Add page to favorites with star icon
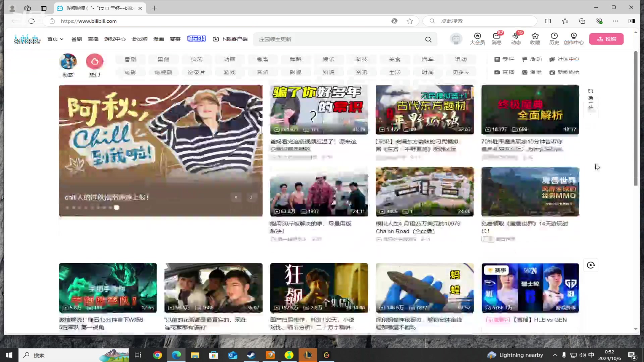 pos(410,21)
